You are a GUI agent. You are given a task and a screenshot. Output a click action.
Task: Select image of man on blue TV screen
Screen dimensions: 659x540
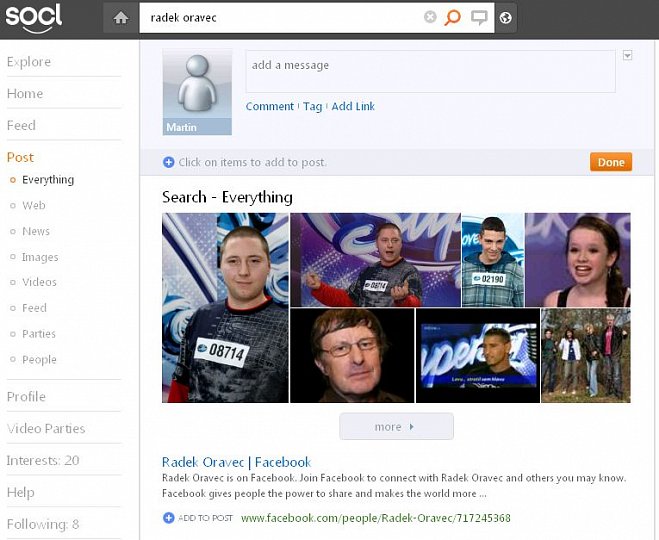[x=478, y=356]
